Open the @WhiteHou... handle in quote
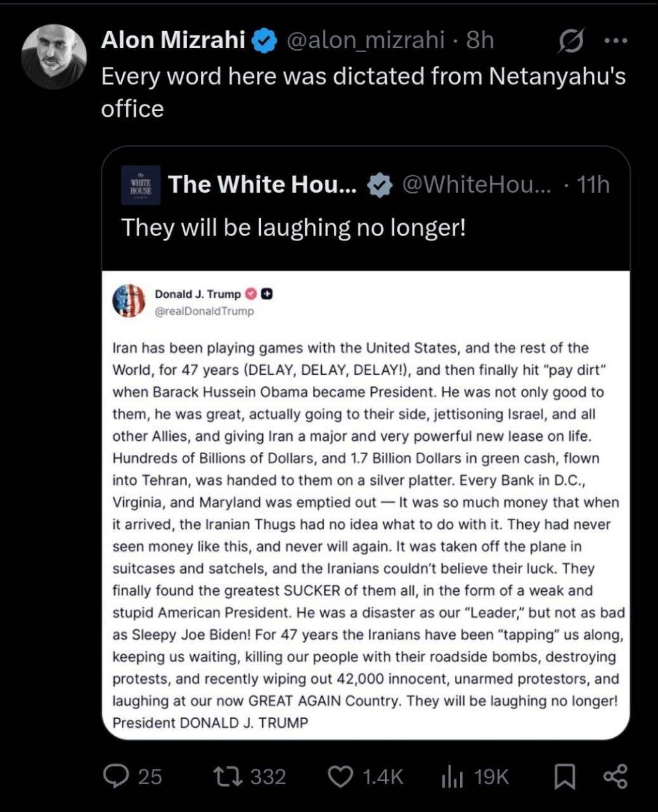Viewport: 658px width, 812px height. tap(477, 185)
